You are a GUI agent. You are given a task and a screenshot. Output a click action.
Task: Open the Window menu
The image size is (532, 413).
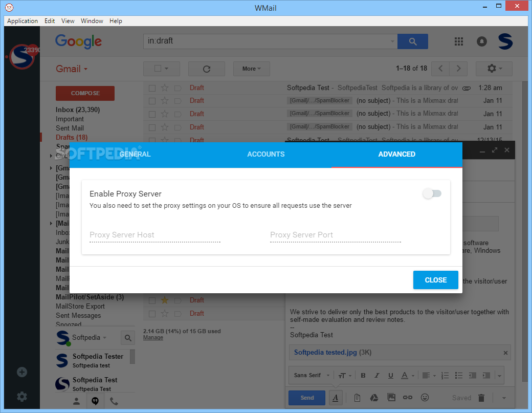(x=92, y=20)
